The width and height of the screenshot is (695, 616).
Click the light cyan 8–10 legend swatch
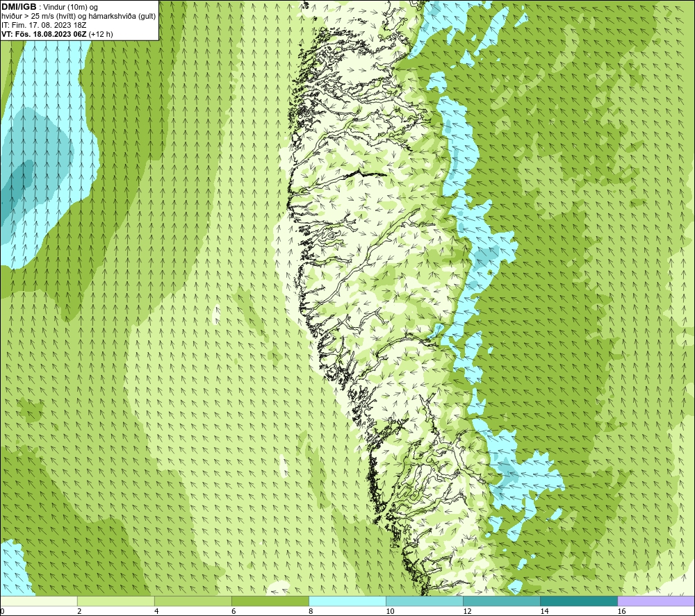pyautogui.click(x=347, y=601)
